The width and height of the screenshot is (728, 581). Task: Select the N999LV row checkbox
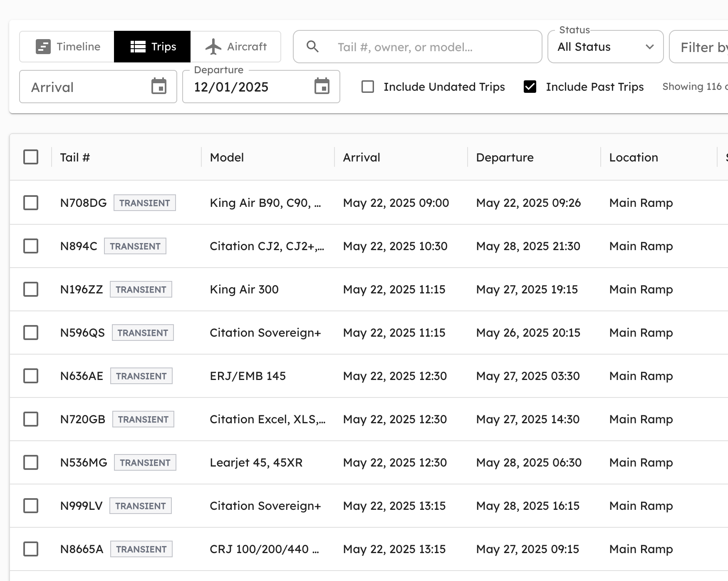click(31, 506)
